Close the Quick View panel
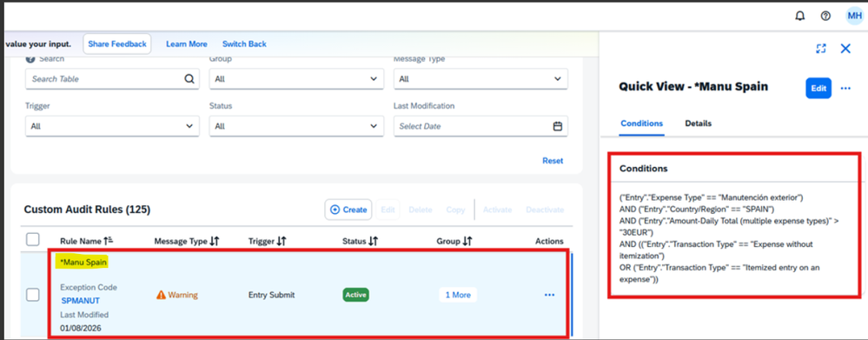The width and height of the screenshot is (868, 340). pyautogui.click(x=845, y=48)
